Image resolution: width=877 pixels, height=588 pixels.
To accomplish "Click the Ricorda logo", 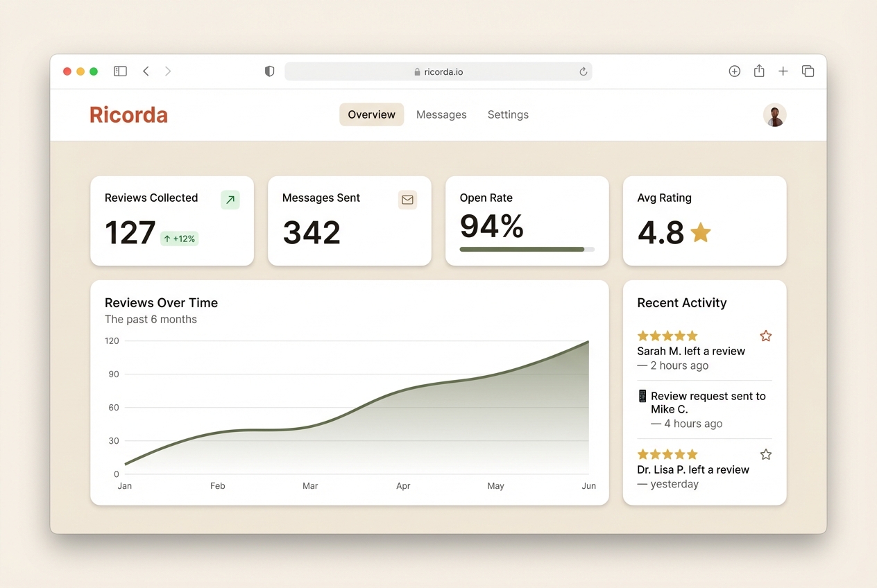I will click(128, 114).
